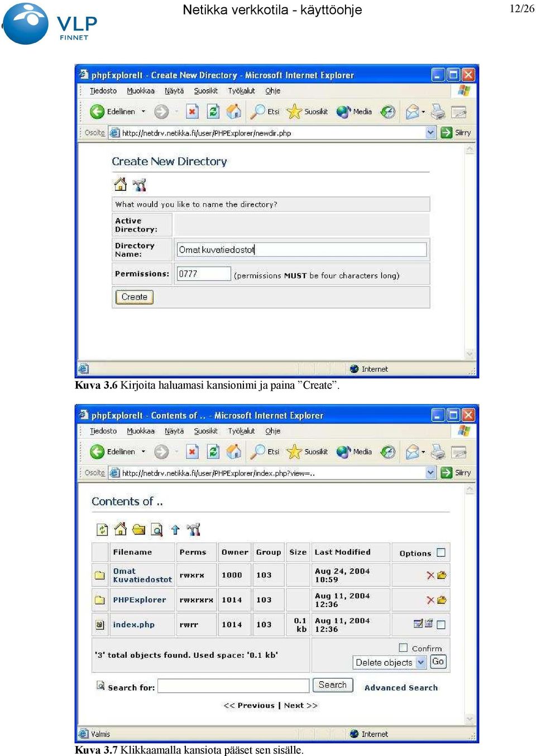Click Stop icon in Create New Directory window toolbar

[192, 112]
